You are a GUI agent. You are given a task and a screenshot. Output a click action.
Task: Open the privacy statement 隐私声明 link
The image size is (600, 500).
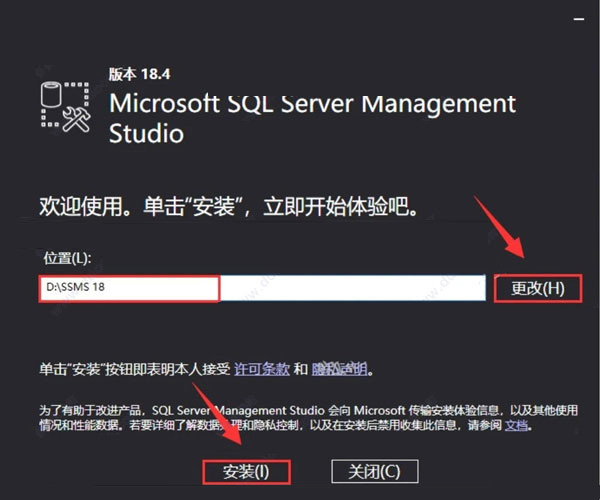(340, 369)
